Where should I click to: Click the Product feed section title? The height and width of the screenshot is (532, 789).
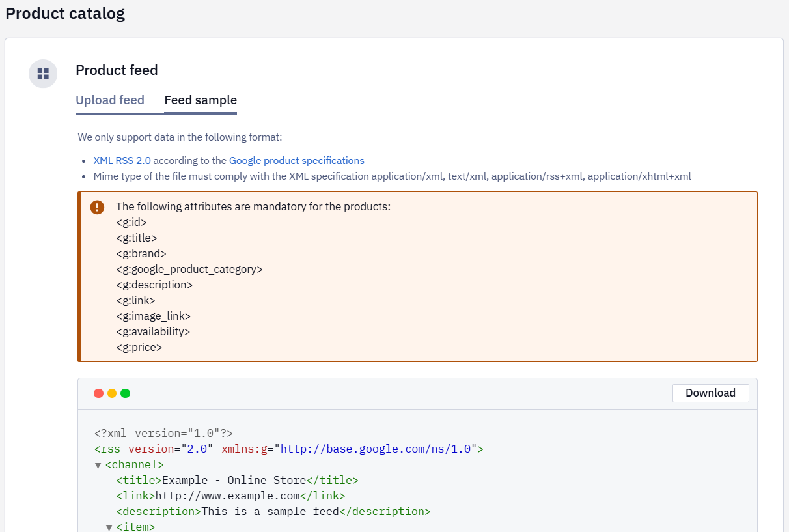pyautogui.click(x=117, y=70)
